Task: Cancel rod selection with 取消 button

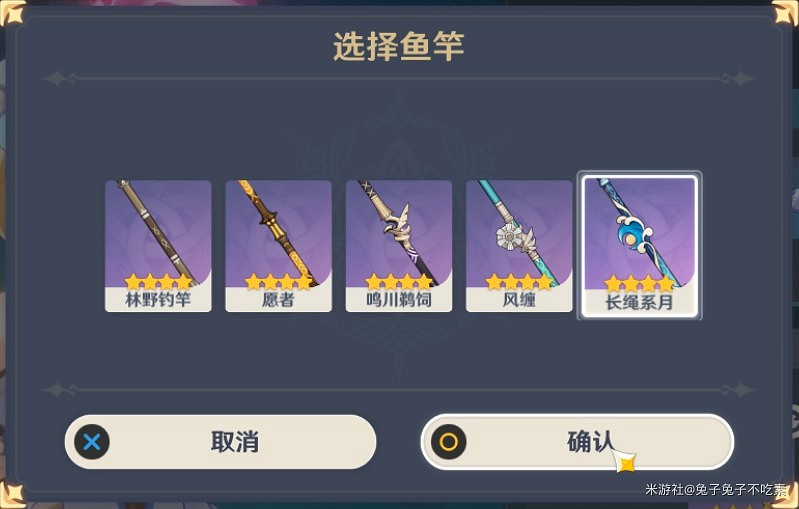Action: pos(220,442)
